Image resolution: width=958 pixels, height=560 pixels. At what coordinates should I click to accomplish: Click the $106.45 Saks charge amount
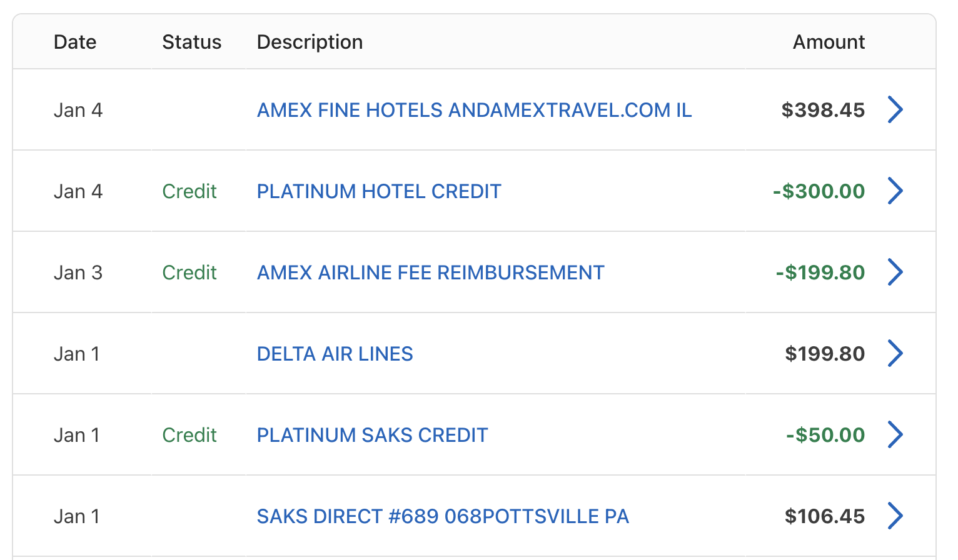tap(824, 516)
